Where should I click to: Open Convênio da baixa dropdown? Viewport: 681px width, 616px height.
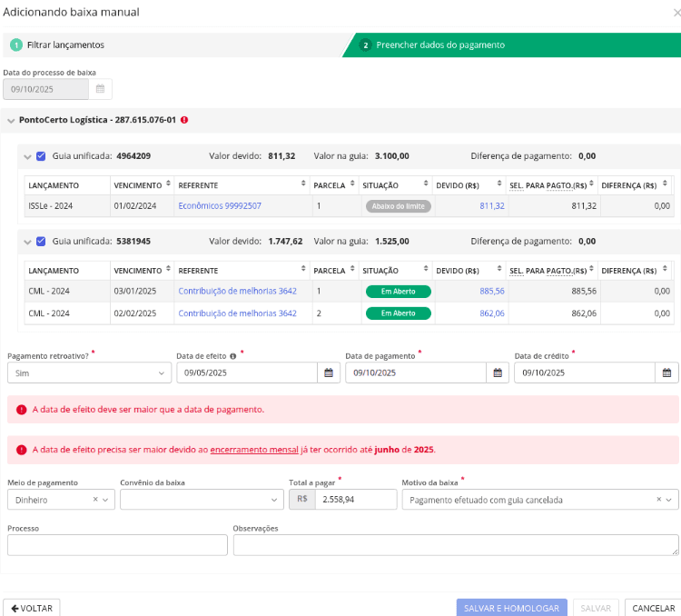[x=202, y=500]
